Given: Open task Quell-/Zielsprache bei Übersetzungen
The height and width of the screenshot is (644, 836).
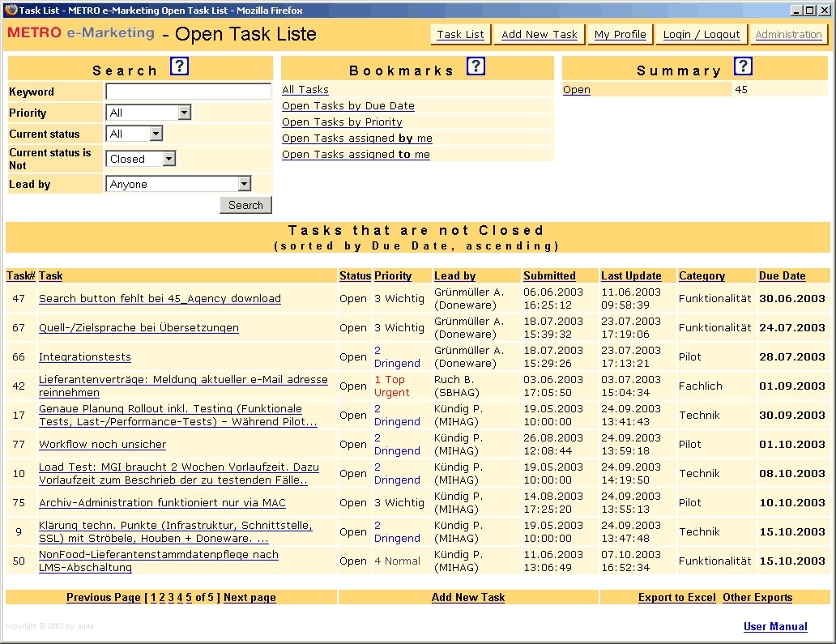Looking at the screenshot, I should [x=139, y=328].
